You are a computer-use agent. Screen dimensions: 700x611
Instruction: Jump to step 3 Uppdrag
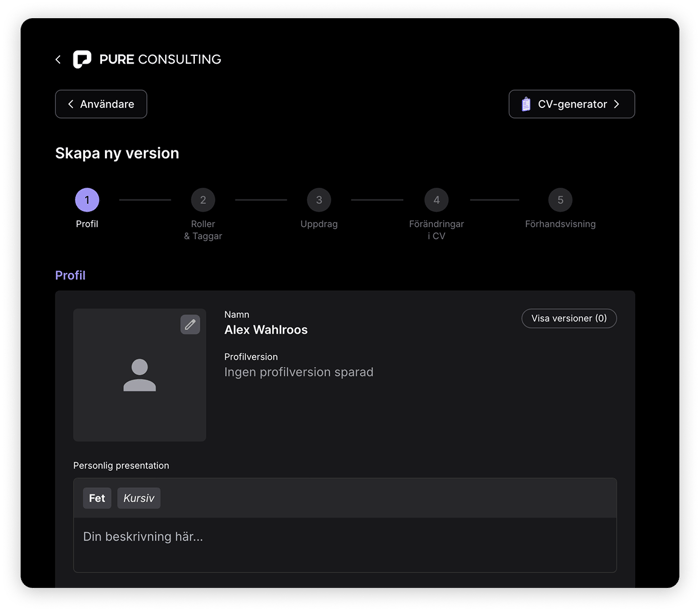point(319,200)
